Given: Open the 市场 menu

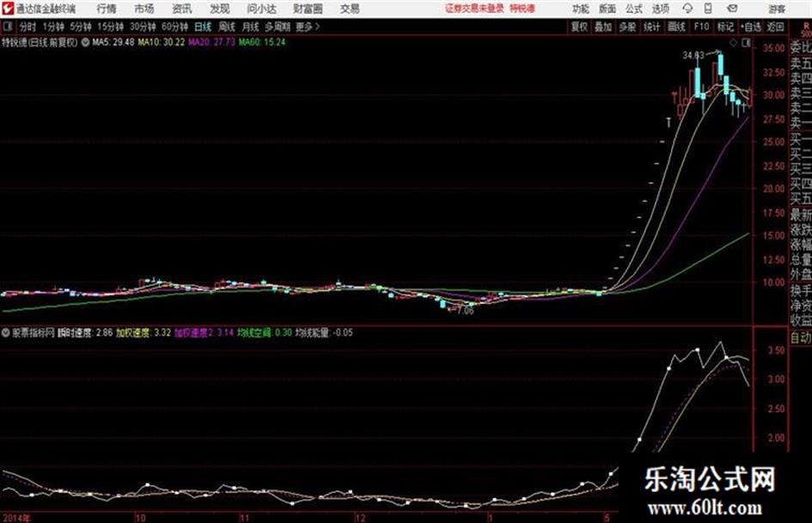Looking at the screenshot, I should [144, 9].
